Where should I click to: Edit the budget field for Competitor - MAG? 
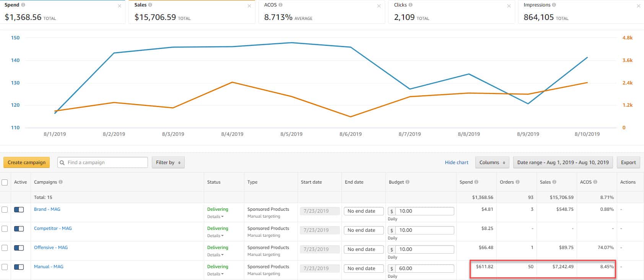point(424,230)
